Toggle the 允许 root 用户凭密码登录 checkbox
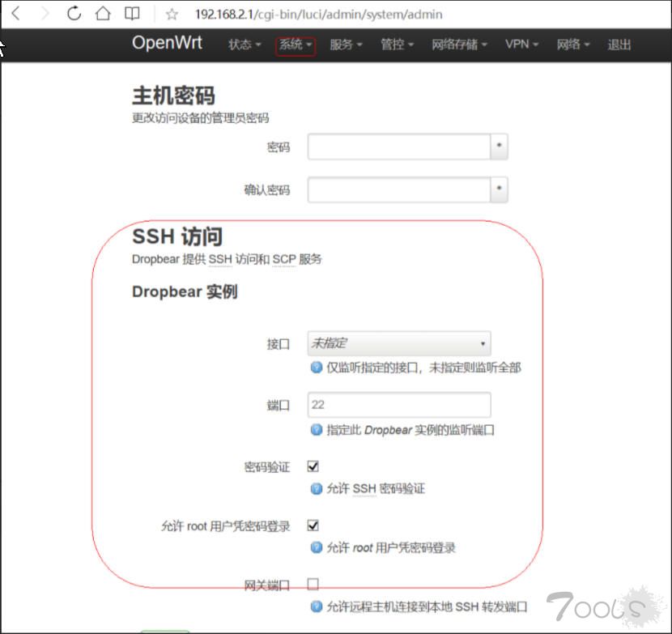Screen dimensions: 672x634 pos(313,525)
